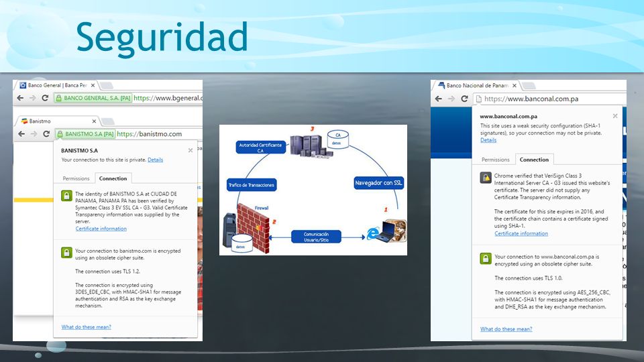Click Trafico de Transacciones label in diagram
Screen dimensions: 644x362
pos(252,185)
